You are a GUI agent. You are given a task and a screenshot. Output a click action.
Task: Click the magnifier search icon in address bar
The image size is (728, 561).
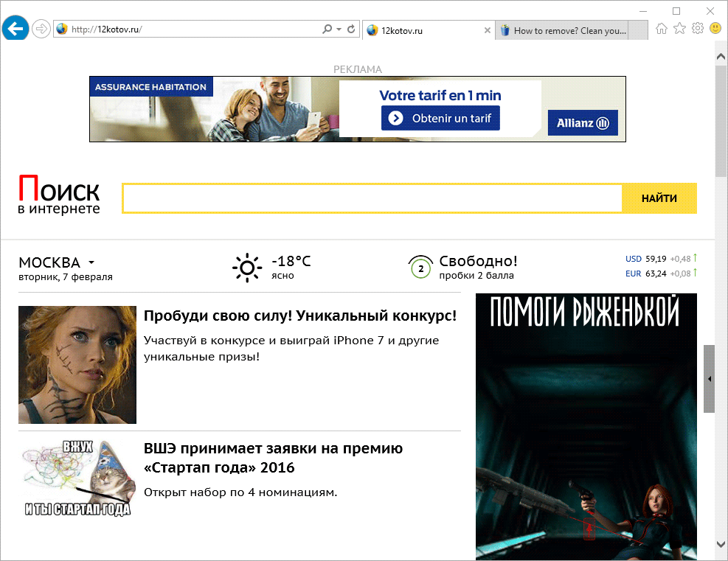tap(327, 29)
